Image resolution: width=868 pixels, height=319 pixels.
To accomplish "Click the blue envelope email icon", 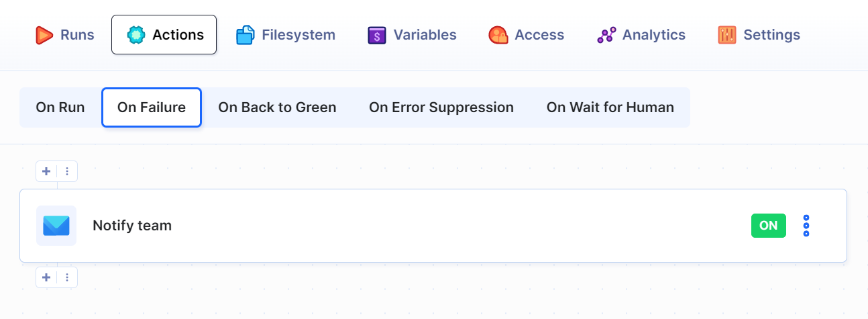I will (56, 226).
